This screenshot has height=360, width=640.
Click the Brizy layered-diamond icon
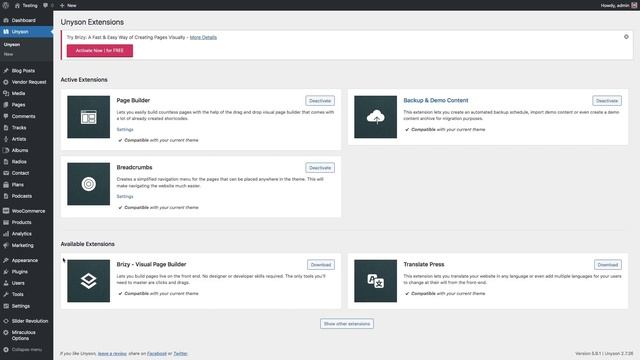click(x=89, y=281)
